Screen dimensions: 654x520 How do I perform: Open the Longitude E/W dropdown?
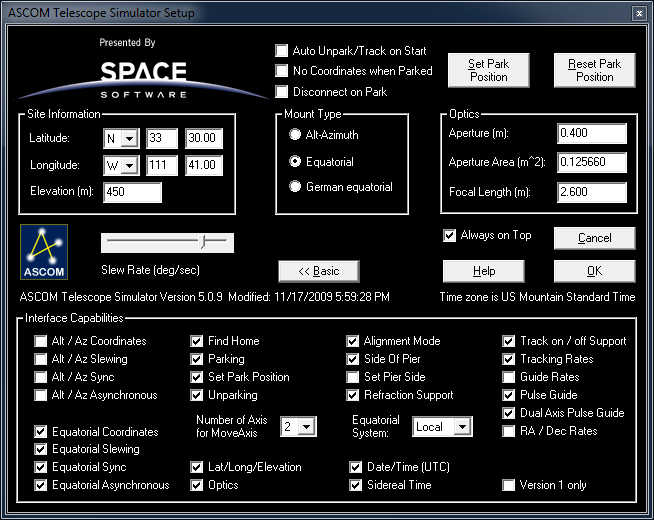130,166
